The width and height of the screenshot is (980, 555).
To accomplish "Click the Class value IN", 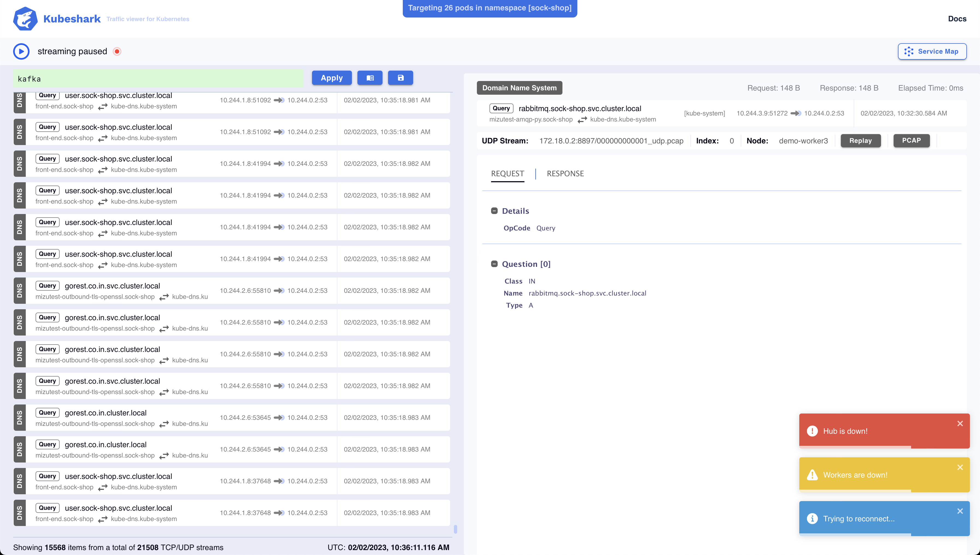I will point(532,281).
